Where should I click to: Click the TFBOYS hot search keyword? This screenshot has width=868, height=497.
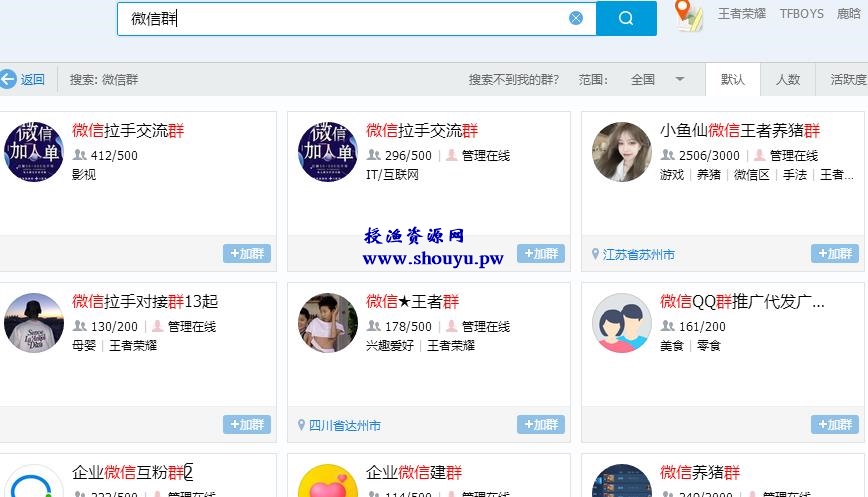coord(802,13)
